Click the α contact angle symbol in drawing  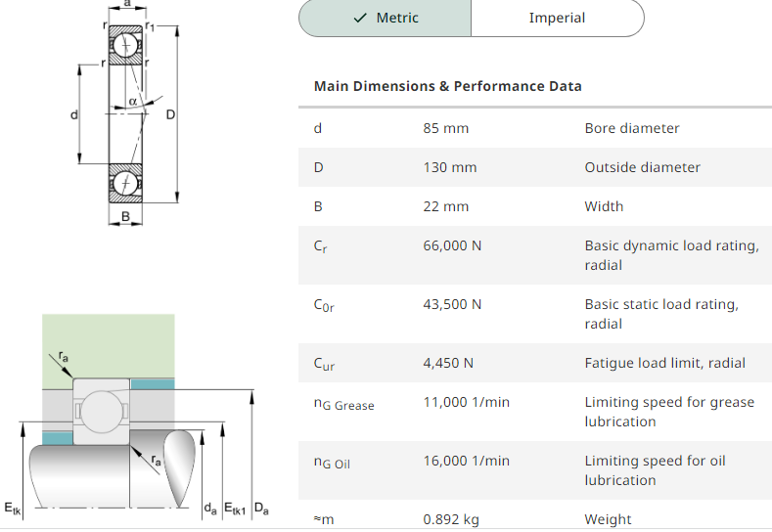[x=133, y=101]
